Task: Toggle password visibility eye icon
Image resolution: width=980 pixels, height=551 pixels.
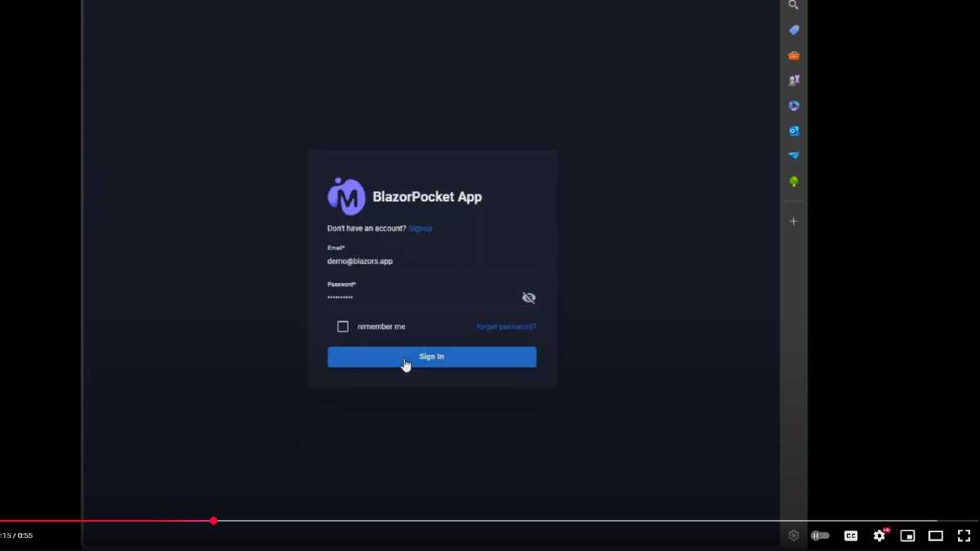Action: [528, 298]
